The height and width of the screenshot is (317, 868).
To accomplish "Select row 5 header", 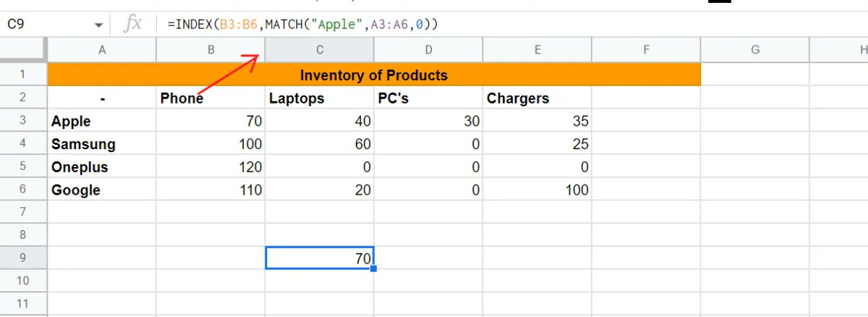I will [22, 166].
